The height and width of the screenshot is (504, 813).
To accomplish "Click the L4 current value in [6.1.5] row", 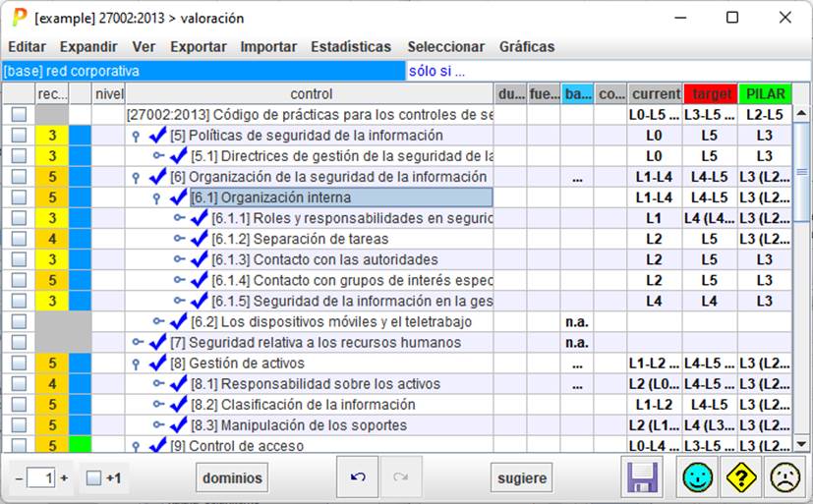I will coord(655,301).
